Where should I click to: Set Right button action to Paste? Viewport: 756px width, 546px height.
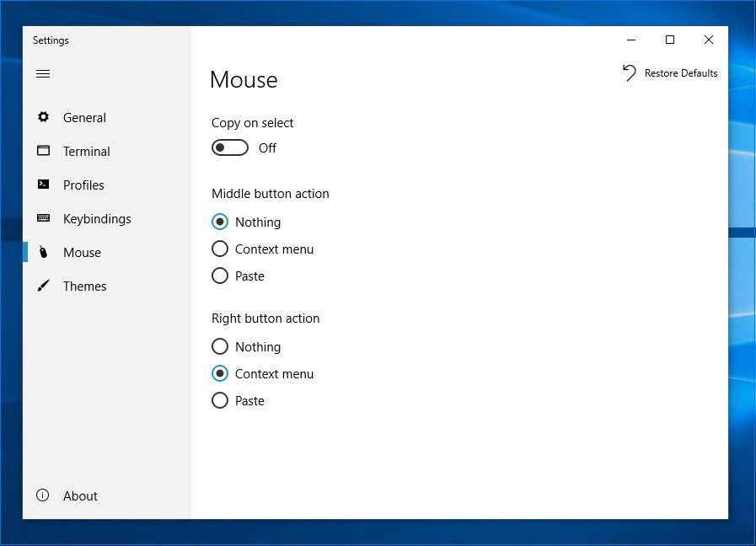pyautogui.click(x=220, y=401)
